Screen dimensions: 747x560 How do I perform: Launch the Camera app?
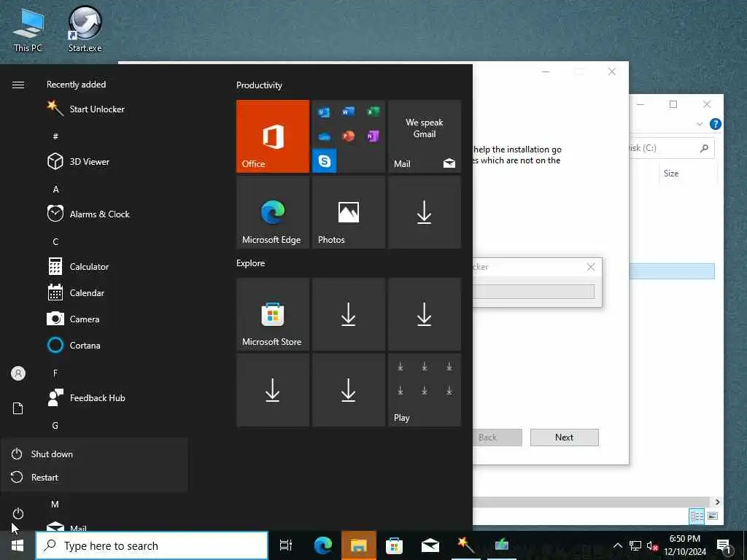(x=74, y=319)
